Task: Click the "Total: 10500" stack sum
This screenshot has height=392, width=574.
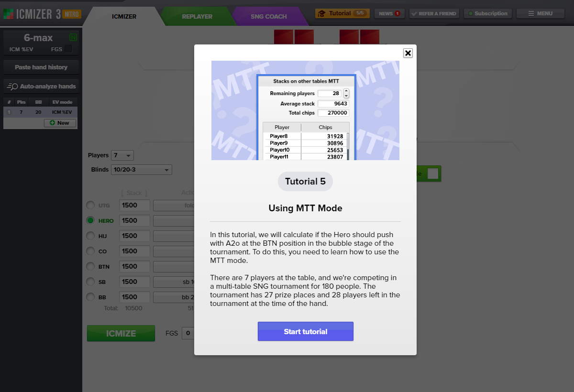Action: tap(123, 308)
